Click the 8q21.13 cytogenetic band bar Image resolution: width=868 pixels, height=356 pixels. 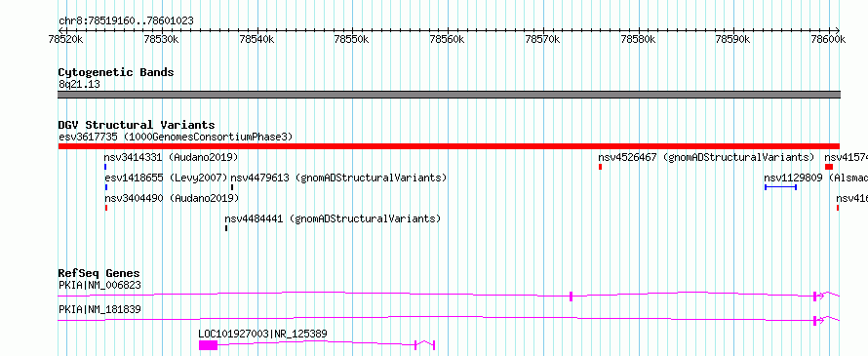(449, 95)
